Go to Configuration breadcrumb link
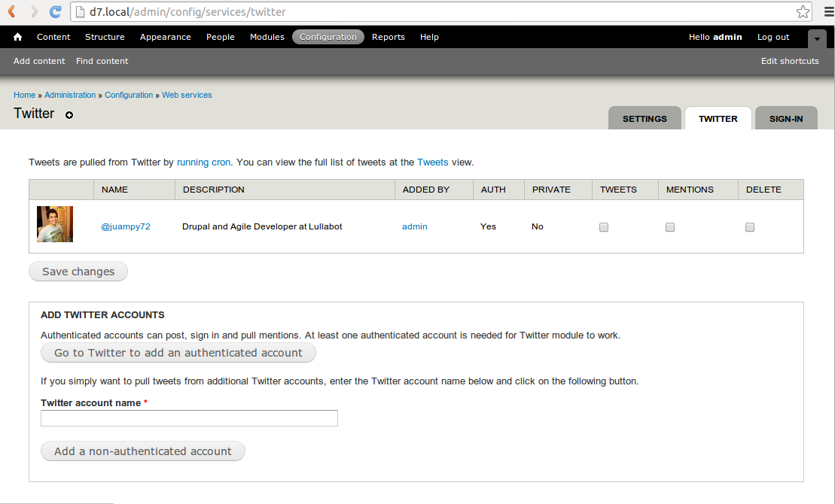The image size is (835, 504). 128,95
